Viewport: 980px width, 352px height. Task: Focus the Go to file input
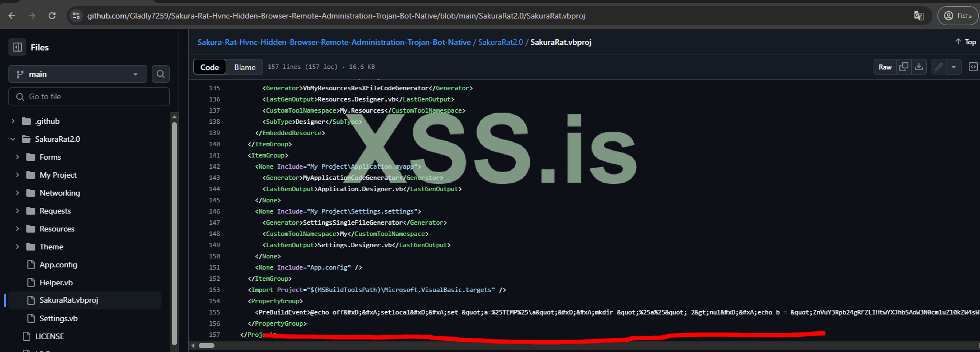[x=89, y=96]
